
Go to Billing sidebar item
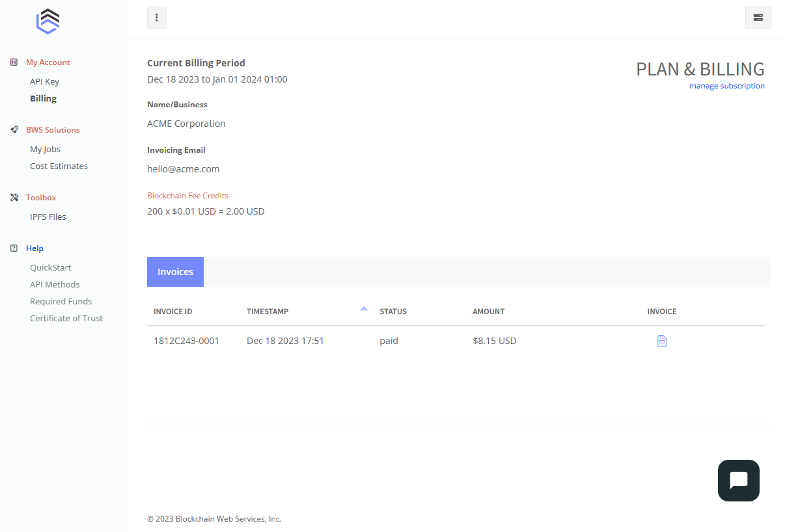(43, 99)
